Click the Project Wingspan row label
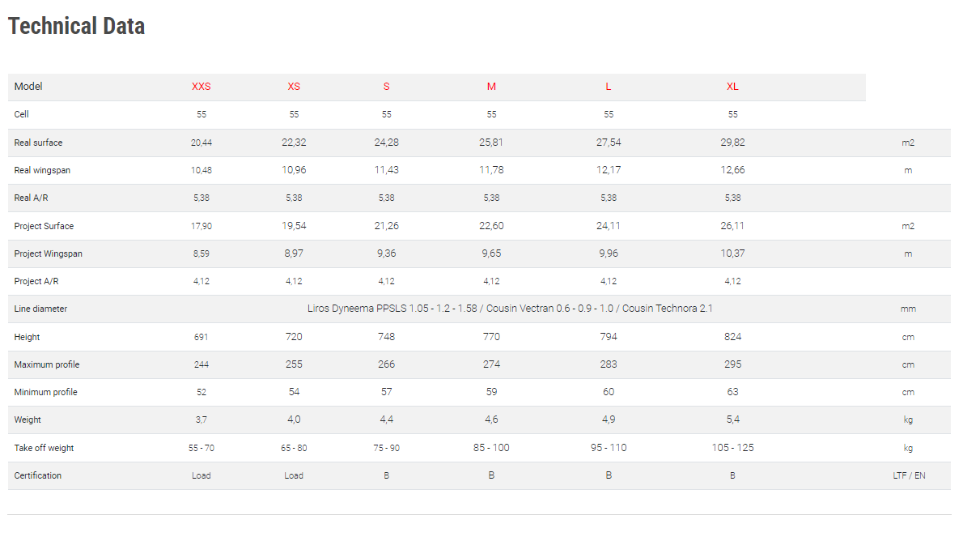The height and width of the screenshot is (541, 980). pos(49,253)
